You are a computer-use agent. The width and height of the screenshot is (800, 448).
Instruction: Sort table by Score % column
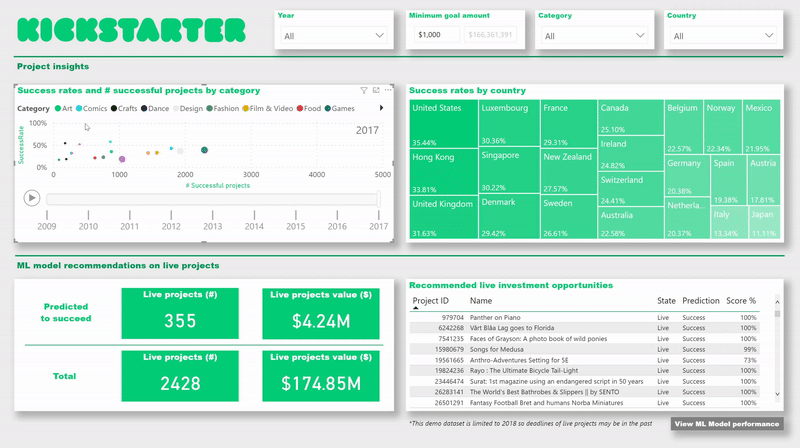coord(741,301)
